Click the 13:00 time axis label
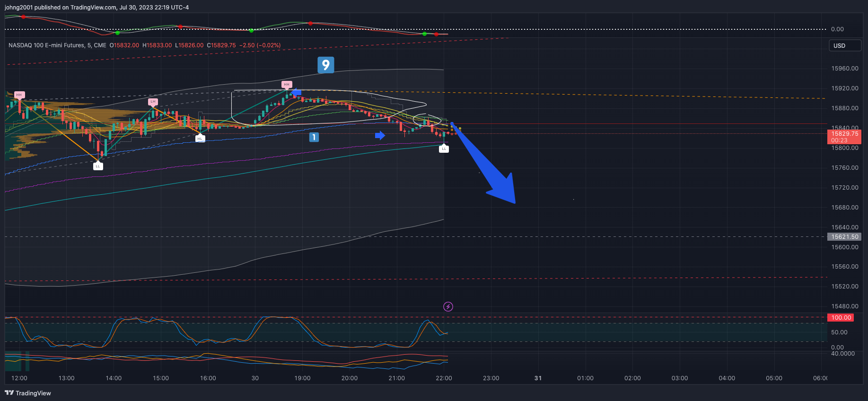This screenshot has width=868, height=401. pyautogui.click(x=67, y=378)
